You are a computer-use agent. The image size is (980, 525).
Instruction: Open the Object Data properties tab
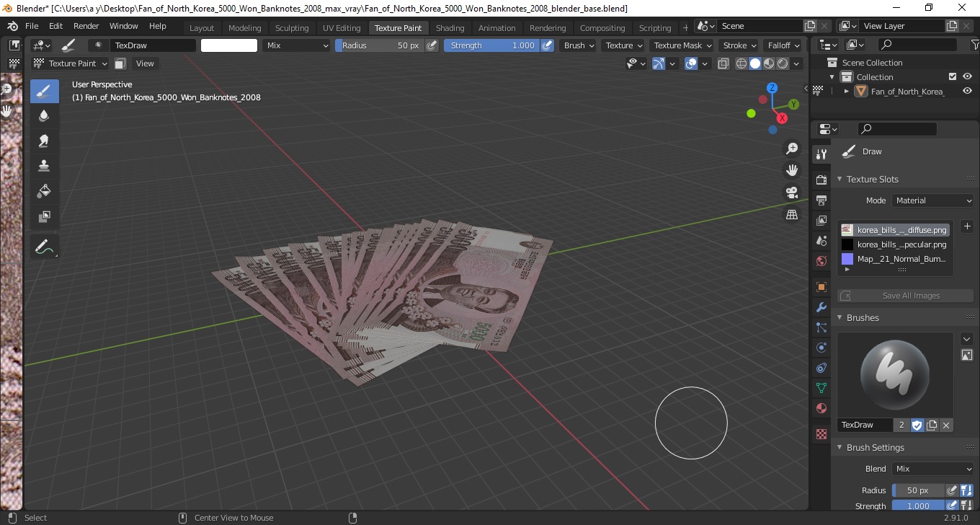[821, 388]
